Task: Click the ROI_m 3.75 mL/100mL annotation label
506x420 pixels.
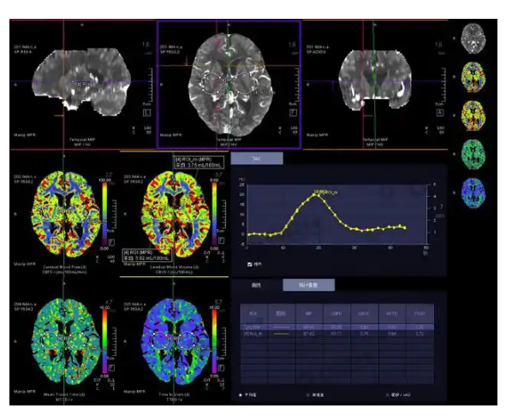Action: [199, 163]
